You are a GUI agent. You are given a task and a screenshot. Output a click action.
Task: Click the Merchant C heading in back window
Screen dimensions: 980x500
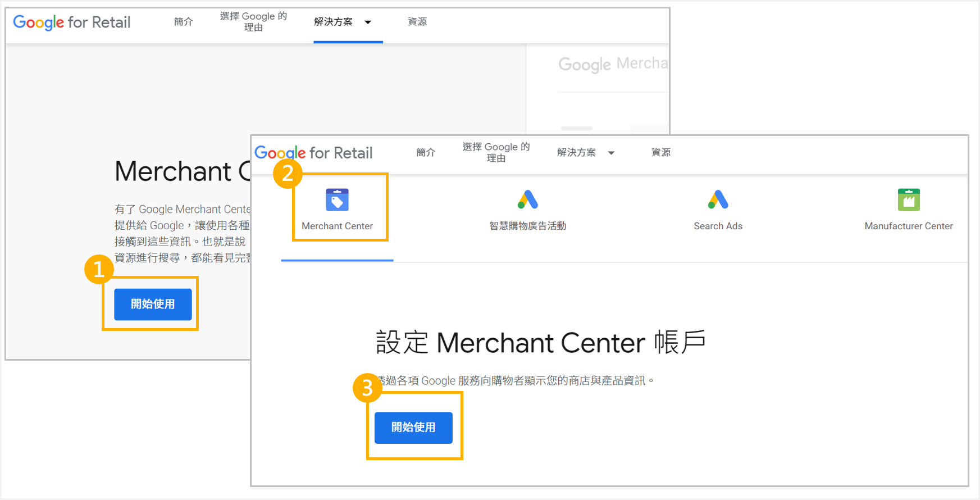(183, 171)
